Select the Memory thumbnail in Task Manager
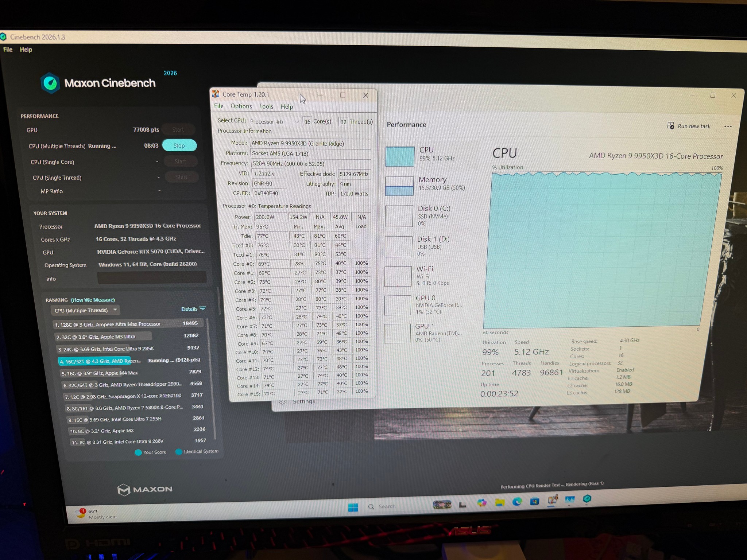747x560 pixels. (x=400, y=186)
